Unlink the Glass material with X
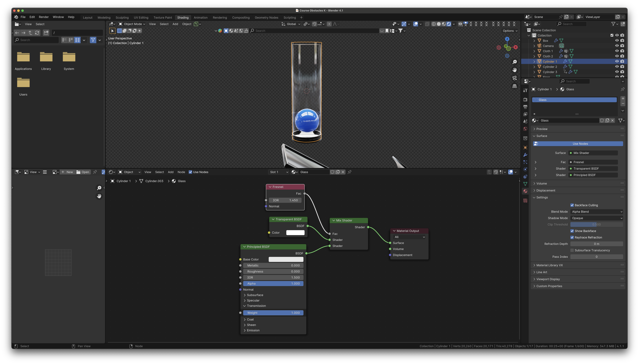 [612, 121]
